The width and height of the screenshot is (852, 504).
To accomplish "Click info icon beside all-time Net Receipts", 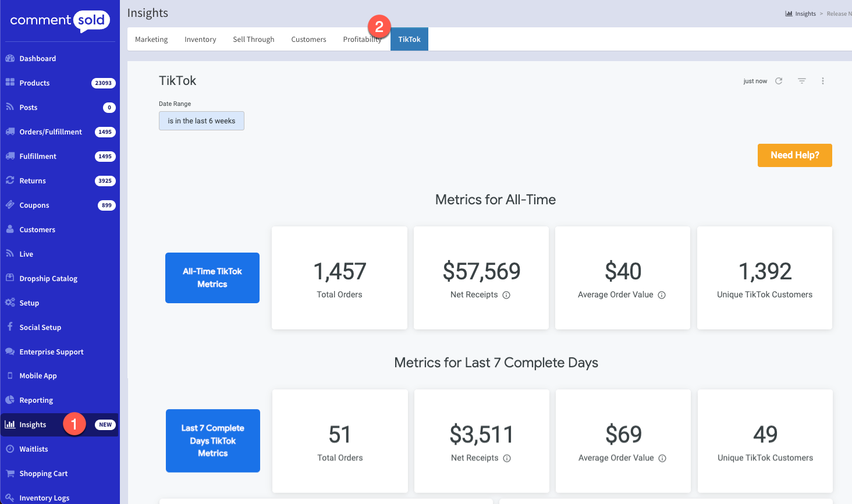I will click(x=506, y=295).
